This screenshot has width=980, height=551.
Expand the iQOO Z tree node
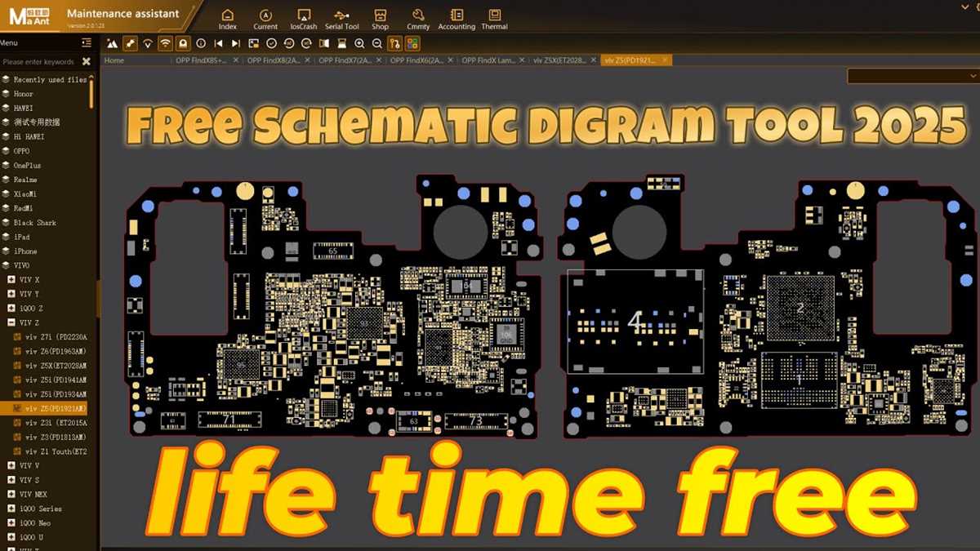coord(11,309)
